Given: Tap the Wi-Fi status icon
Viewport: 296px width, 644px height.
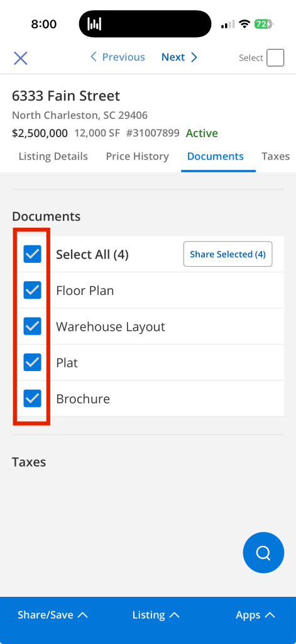Looking at the screenshot, I should pos(244,25).
